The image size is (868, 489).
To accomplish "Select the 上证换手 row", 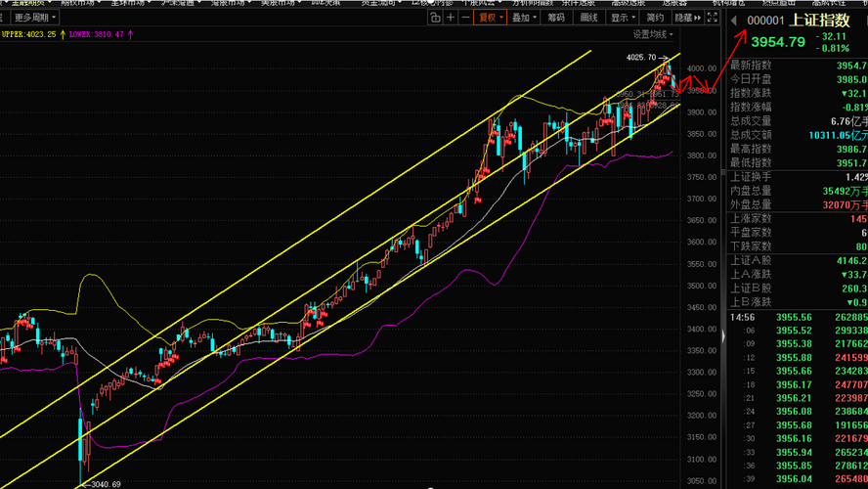I will (x=798, y=177).
